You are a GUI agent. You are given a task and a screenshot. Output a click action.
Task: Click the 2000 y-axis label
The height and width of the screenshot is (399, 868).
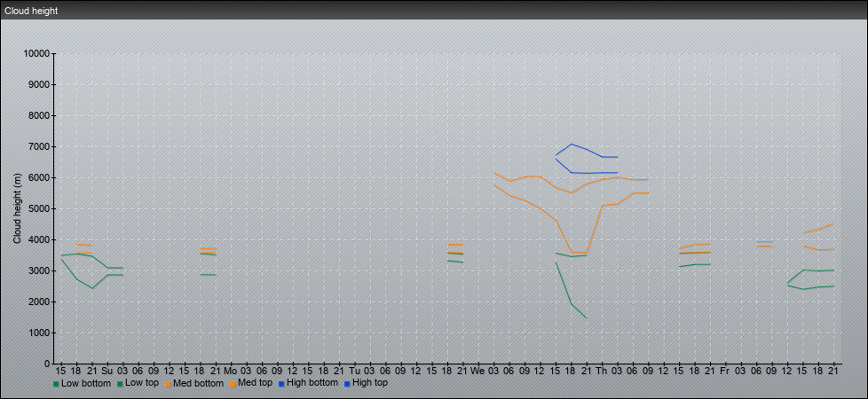coord(39,301)
